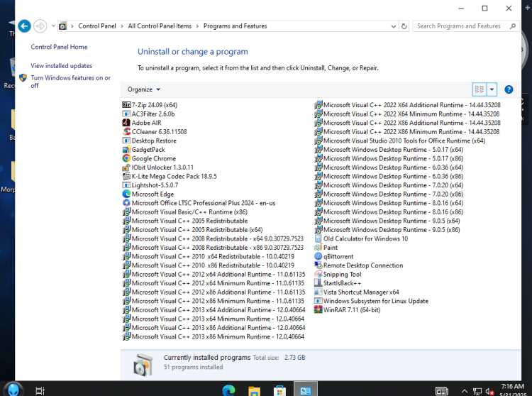Viewport: 532px width, 396px height.
Task: Click the network icon in system tray
Action: pyautogui.click(x=477, y=392)
